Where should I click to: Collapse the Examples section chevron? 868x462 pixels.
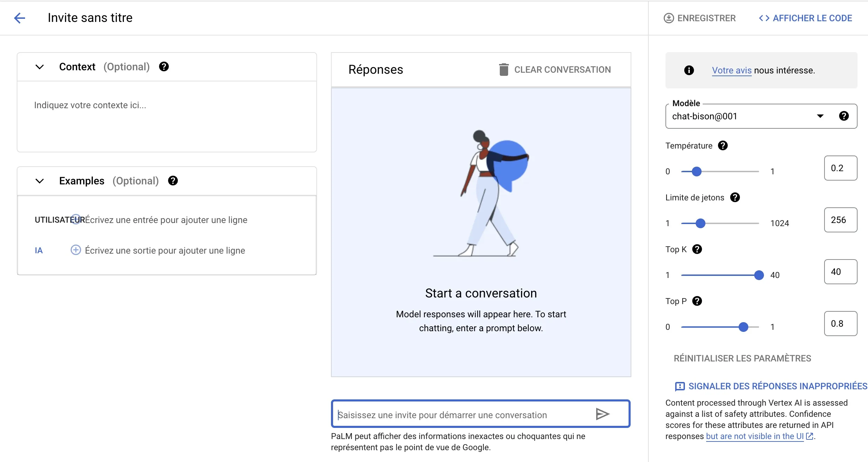click(x=40, y=181)
